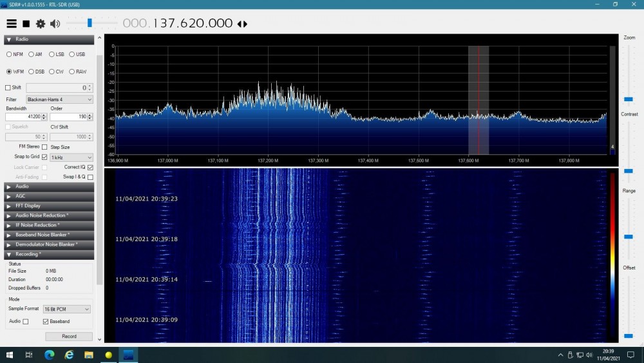This screenshot has height=363, width=644.
Task: Open Task View on taskbar
Action: (x=29, y=355)
